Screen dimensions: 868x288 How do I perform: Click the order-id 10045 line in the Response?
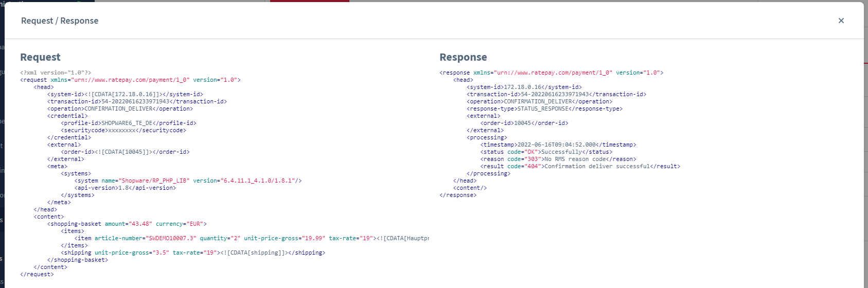[x=524, y=123]
